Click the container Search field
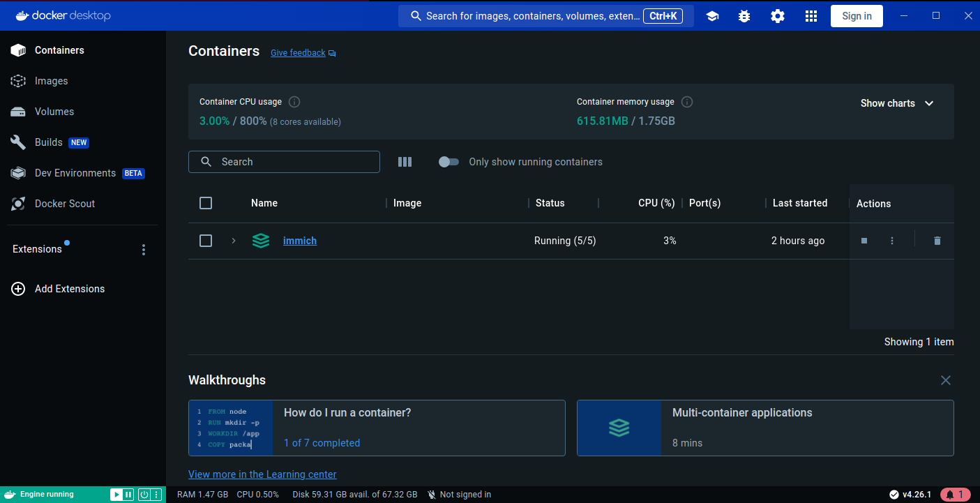980x503 pixels. click(x=284, y=161)
